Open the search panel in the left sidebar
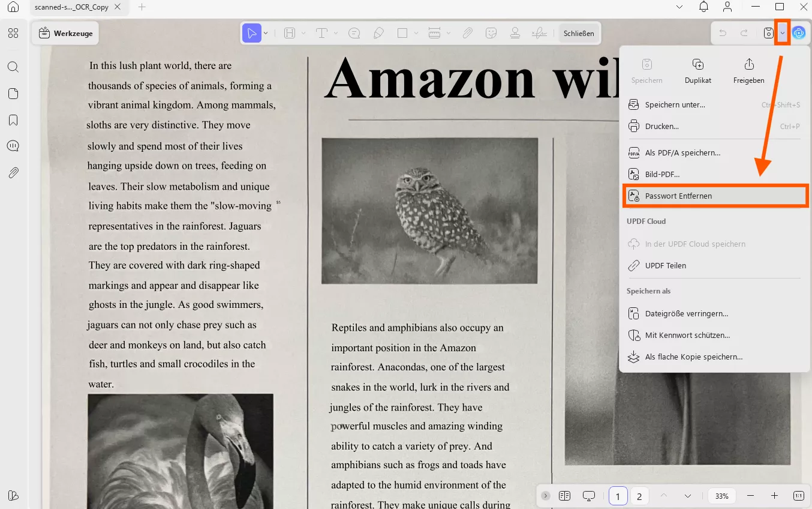 pyautogui.click(x=13, y=67)
